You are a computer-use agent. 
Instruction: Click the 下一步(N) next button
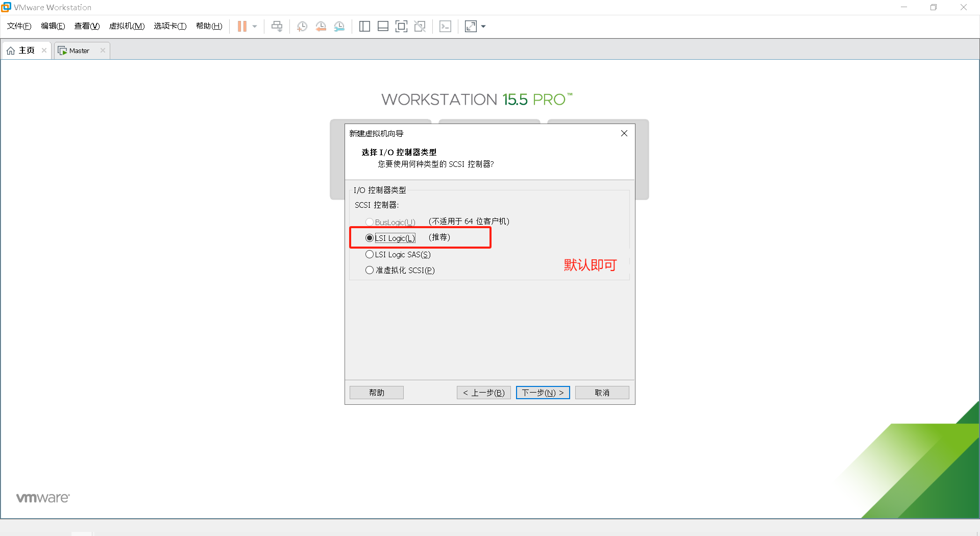[543, 393]
